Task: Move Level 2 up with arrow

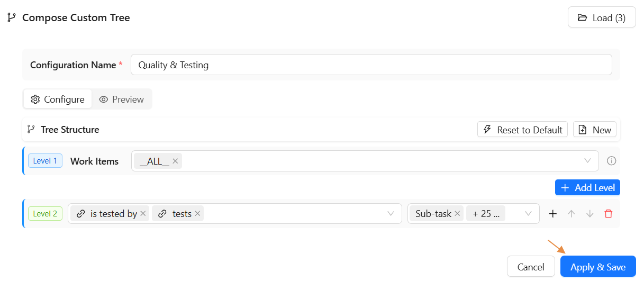Action: point(572,214)
